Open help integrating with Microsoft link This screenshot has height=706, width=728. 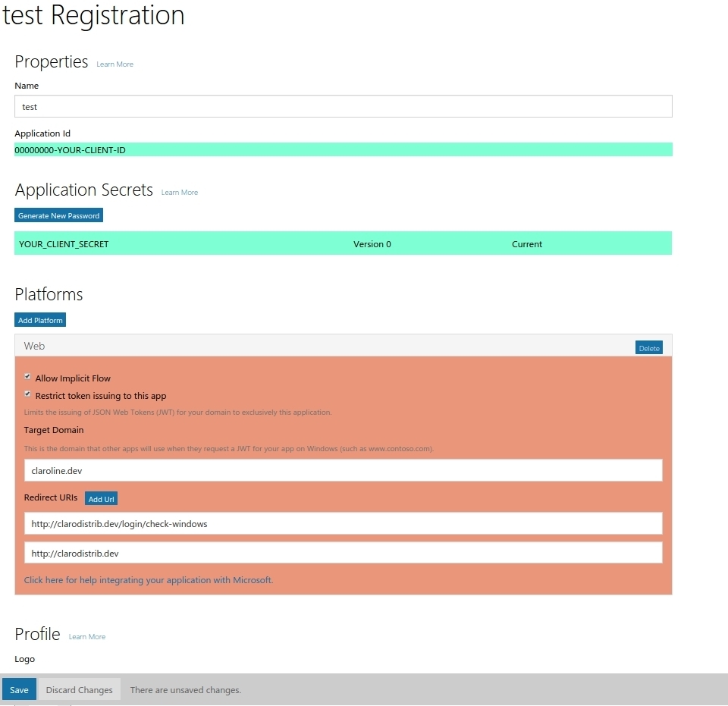(x=149, y=580)
